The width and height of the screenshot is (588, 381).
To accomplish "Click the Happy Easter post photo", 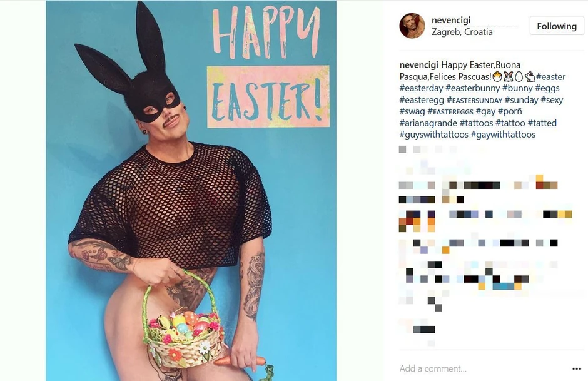I will pos(191,190).
